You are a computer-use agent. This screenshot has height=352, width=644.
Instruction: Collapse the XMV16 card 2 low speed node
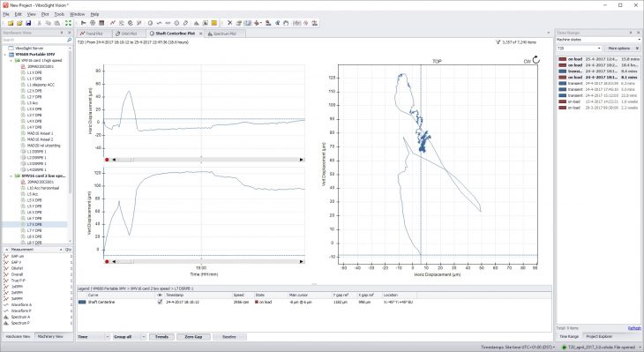coord(11,176)
